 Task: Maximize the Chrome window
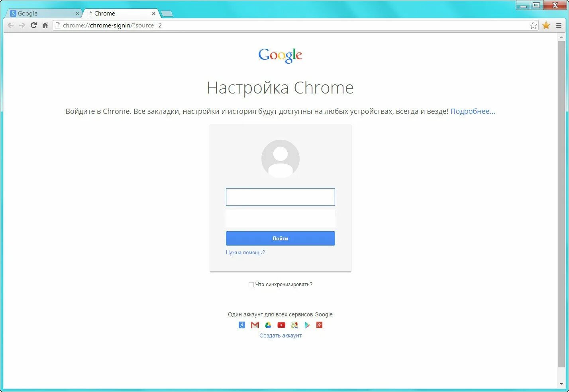[536, 5]
